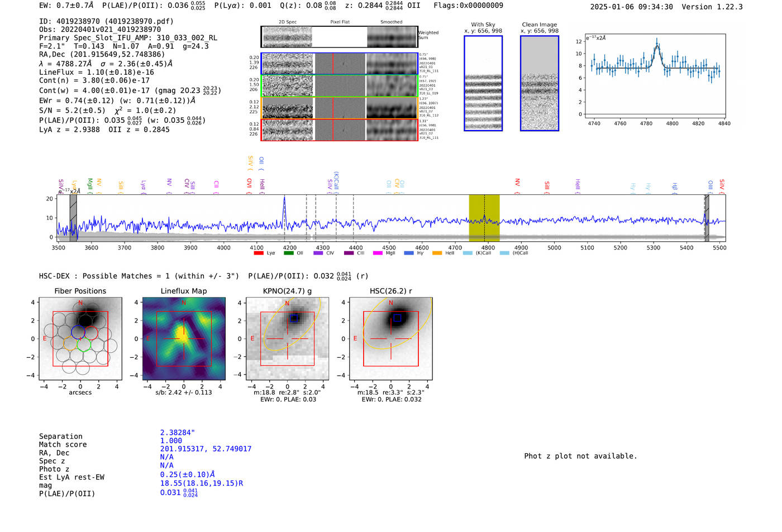Viewport: 782px width, 532px height.
Task: Open the With Sky image cutout
Action: pos(483,83)
